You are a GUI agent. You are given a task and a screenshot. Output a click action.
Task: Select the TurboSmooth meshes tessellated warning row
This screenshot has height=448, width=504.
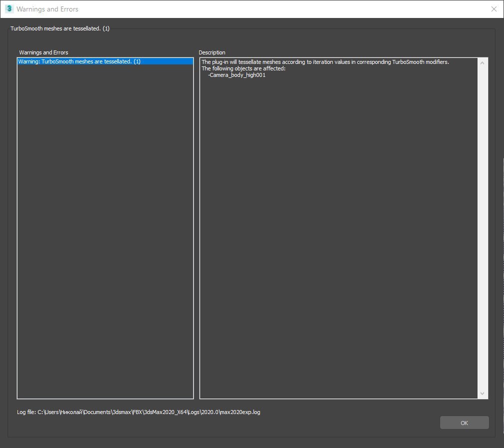pos(105,61)
